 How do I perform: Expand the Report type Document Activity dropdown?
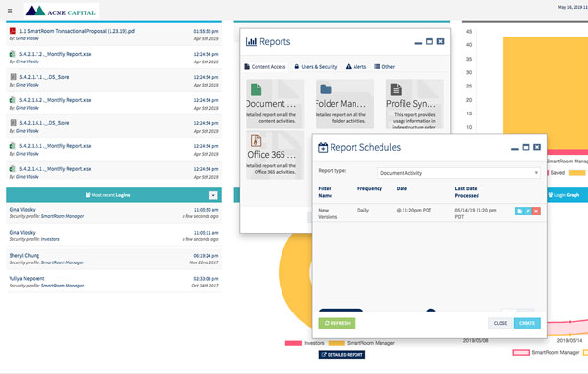(458, 173)
